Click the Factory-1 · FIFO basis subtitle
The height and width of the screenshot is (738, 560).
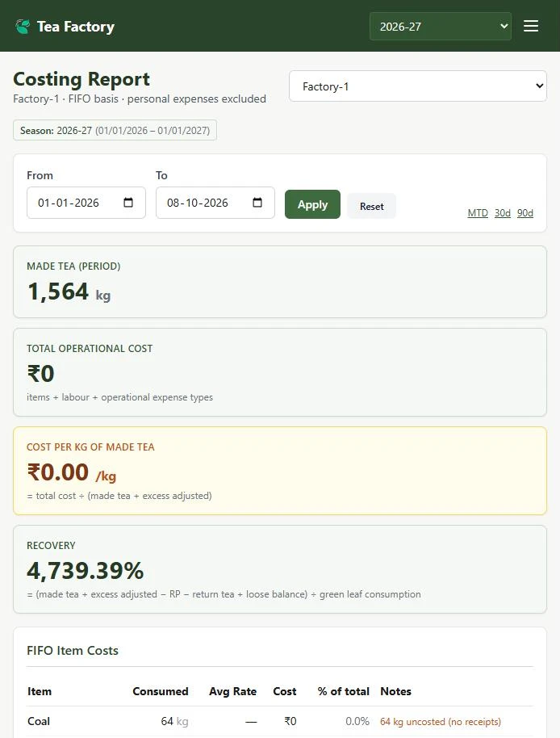click(140, 99)
